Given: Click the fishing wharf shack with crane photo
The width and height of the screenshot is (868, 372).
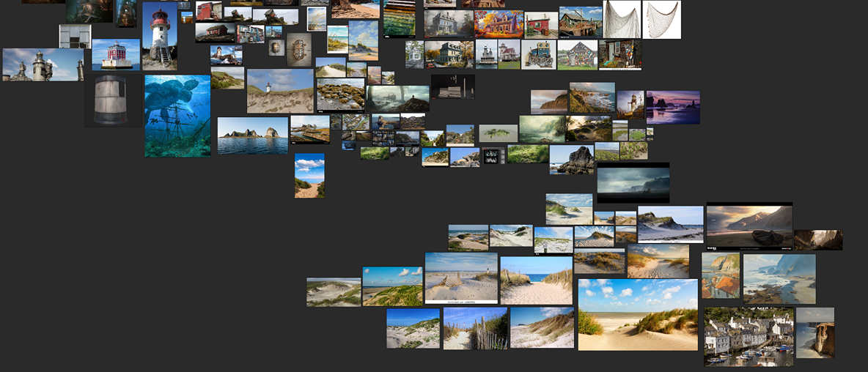Looking at the screenshot, I should click(x=580, y=21).
